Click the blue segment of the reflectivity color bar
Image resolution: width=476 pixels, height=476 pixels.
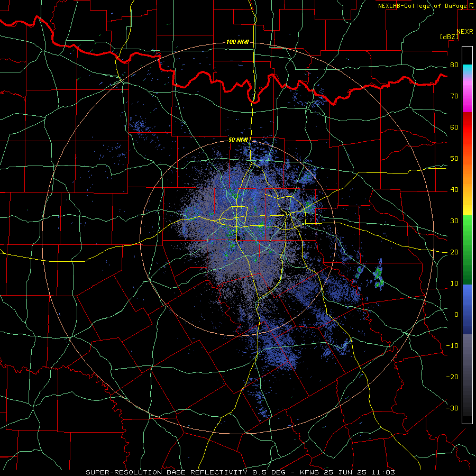point(467,309)
